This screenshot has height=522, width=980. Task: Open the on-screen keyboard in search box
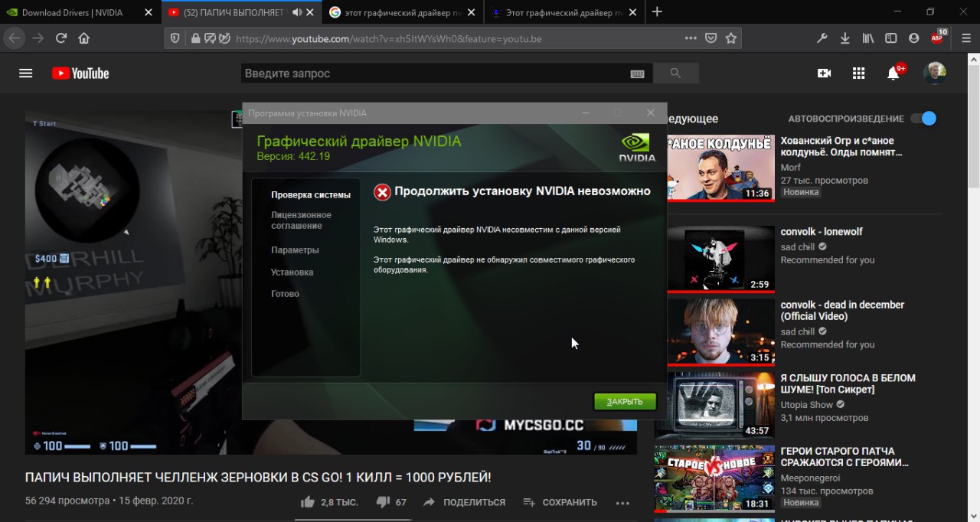pos(637,73)
